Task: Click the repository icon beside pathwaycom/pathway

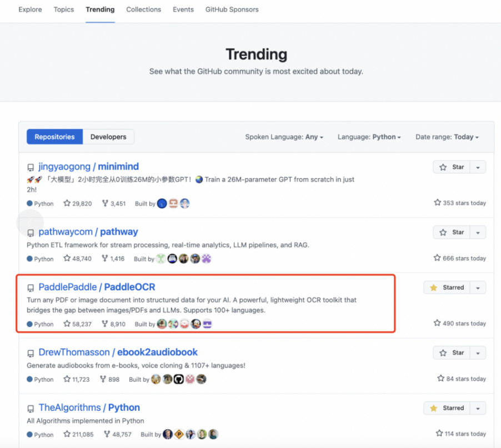Action: (x=31, y=233)
